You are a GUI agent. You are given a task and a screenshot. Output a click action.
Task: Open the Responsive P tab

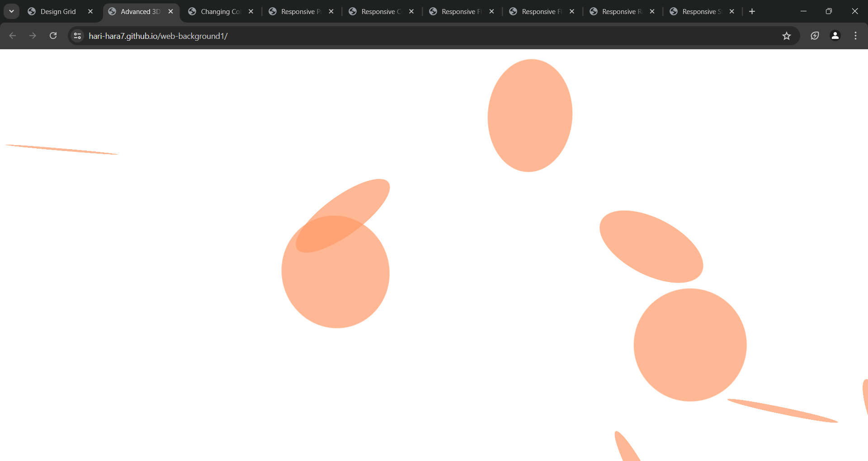[301, 11]
